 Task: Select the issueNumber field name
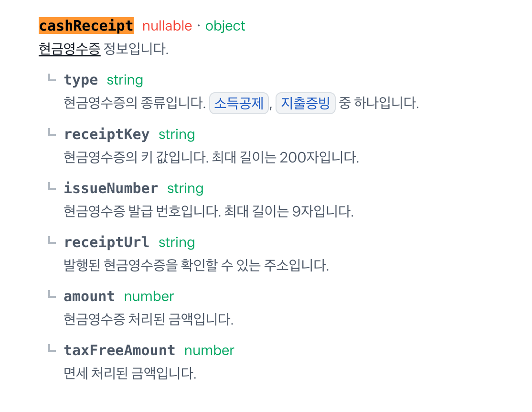[111, 188]
